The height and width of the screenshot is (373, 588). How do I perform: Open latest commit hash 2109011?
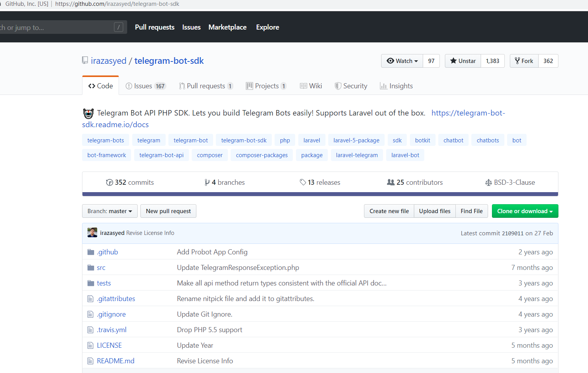click(513, 233)
